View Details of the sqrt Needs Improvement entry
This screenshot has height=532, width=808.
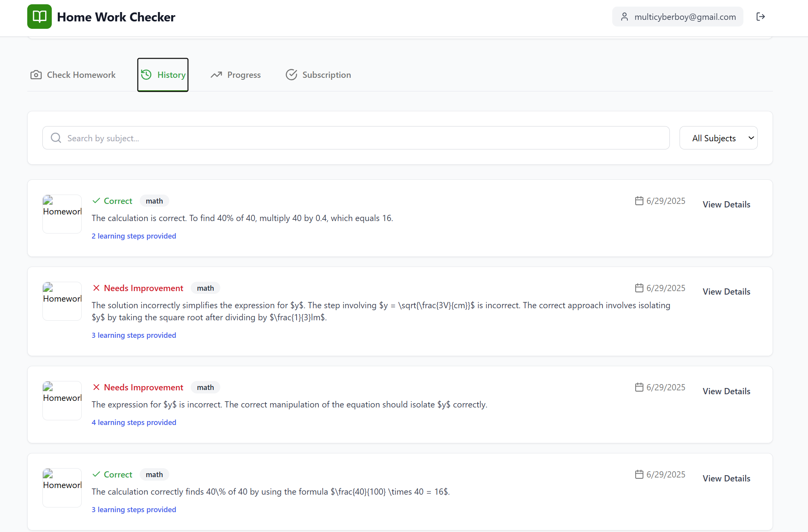tap(726, 292)
